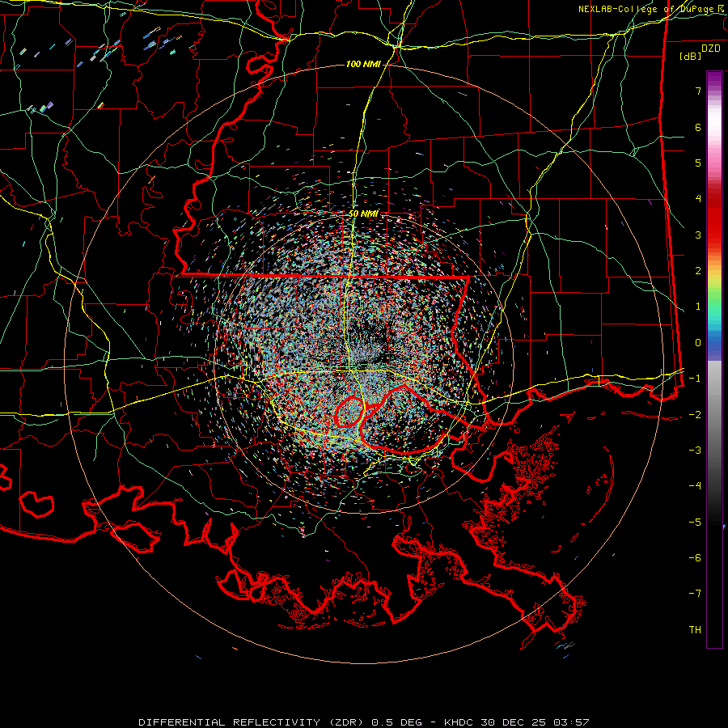Click the -1 dB mark on the color scale
Image resolution: width=728 pixels, height=728 pixels.
coord(695,379)
